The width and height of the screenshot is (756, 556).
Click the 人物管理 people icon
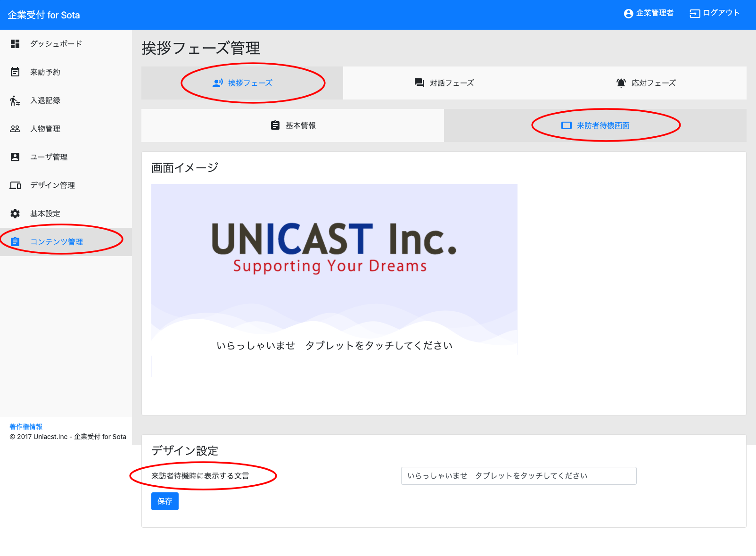[15, 129]
